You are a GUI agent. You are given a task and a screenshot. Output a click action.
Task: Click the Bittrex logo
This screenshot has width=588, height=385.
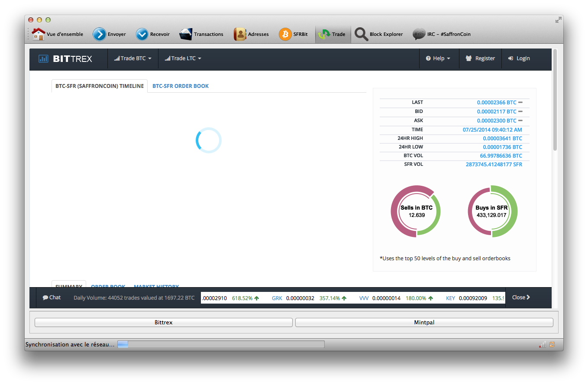point(65,58)
